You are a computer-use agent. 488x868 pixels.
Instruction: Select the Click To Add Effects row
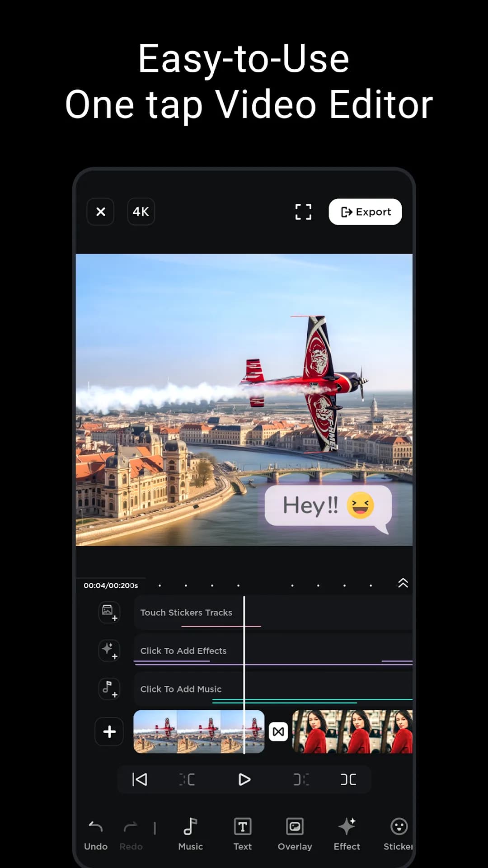tap(273, 651)
